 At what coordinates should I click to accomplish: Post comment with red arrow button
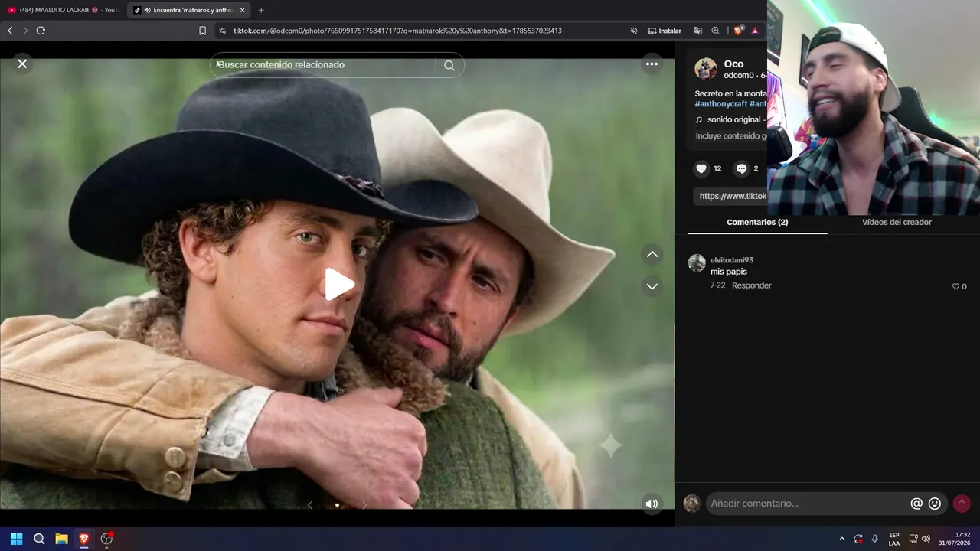[962, 504]
